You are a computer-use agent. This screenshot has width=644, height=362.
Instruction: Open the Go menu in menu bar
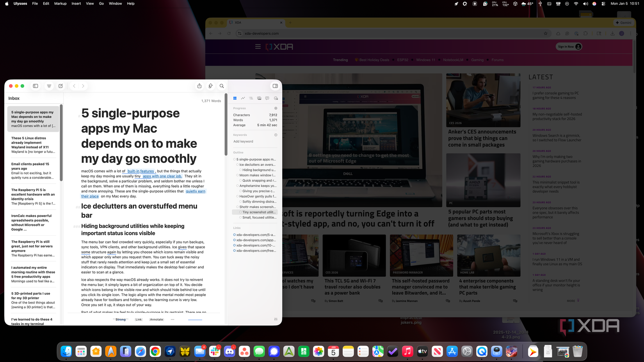coord(101,4)
